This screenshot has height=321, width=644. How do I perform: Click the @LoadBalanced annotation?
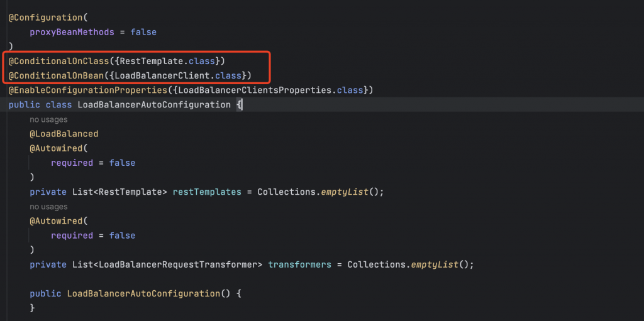click(x=64, y=134)
